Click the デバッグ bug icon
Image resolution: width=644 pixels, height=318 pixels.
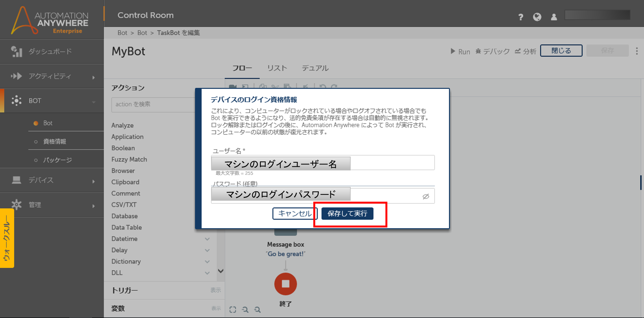[478, 51]
